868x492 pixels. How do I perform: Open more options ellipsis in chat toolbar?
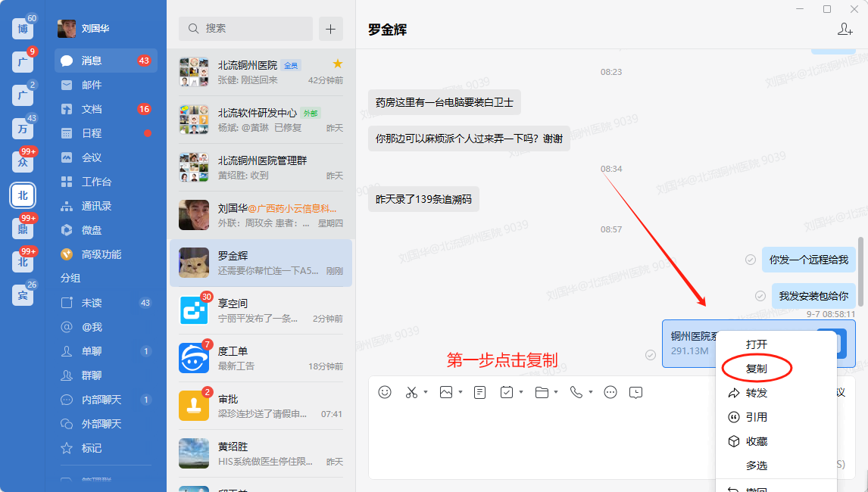point(610,392)
